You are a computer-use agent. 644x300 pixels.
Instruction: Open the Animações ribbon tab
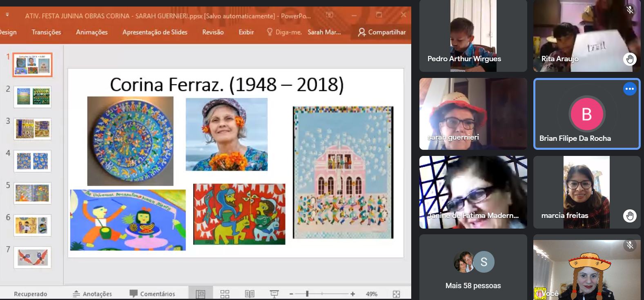point(92,32)
